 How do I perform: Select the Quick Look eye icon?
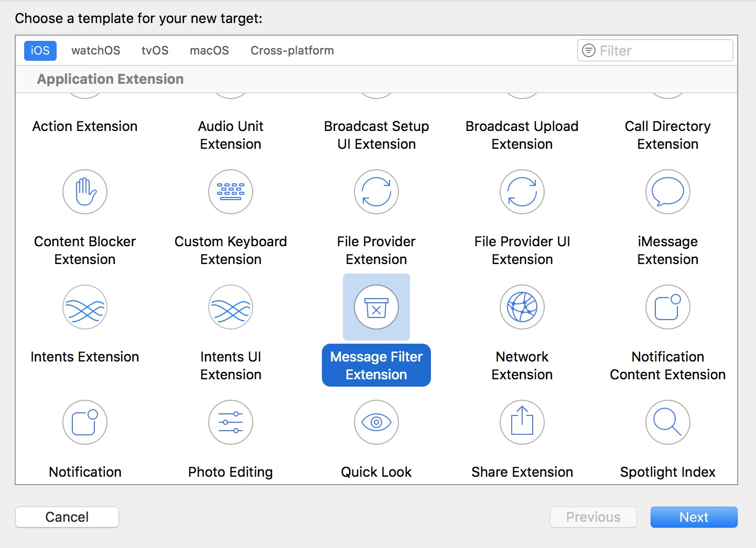(376, 422)
